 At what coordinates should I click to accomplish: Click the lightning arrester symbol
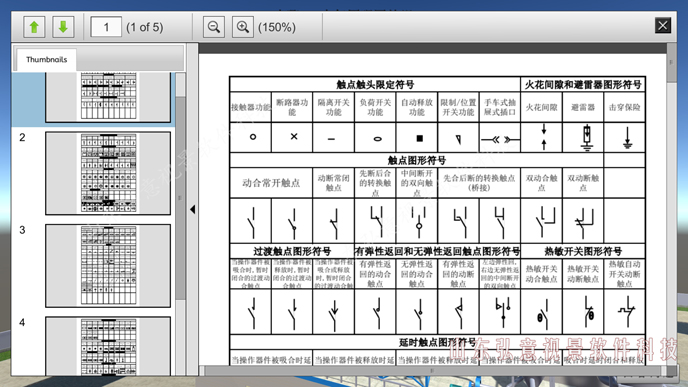pos(587,138)
